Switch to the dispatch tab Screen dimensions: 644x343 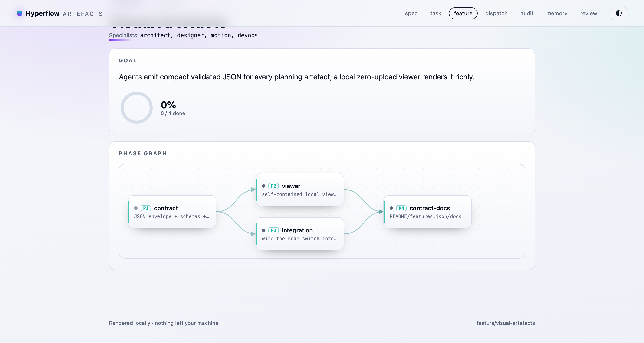tap(496, 13)
